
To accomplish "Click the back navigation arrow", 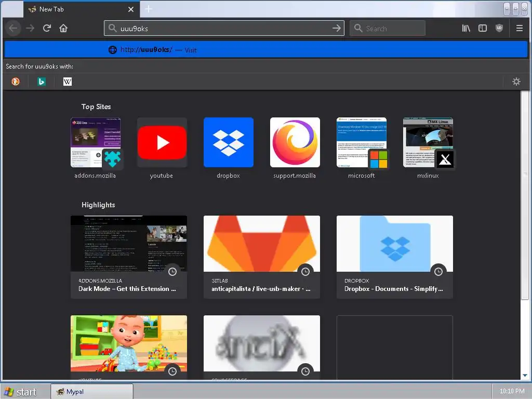I will point(13,28).
